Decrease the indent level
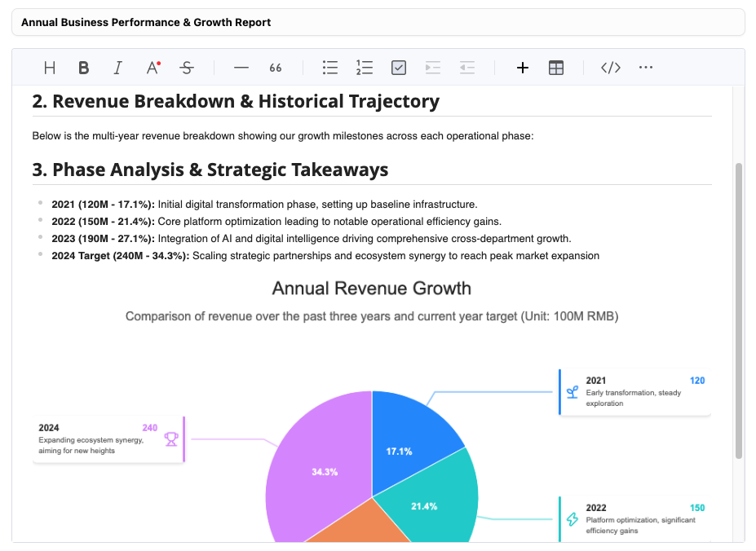This screenshot has height=551, width=756. pos(467,68)
